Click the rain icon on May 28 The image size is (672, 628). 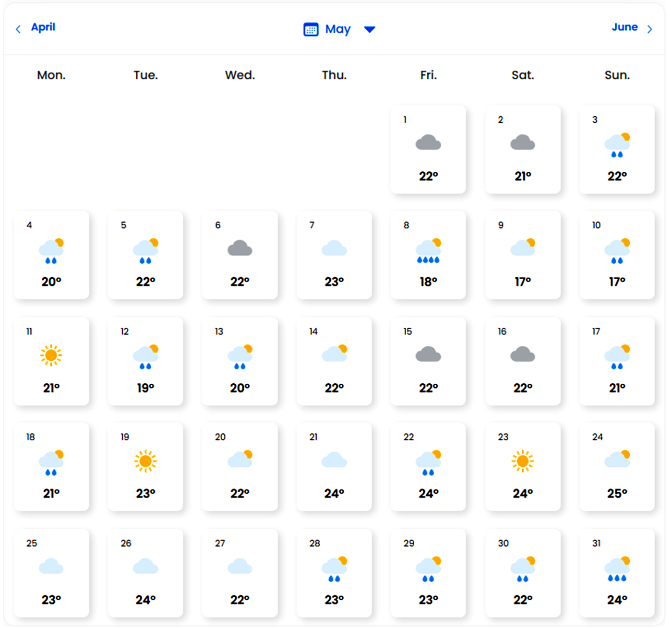[x=334, y=569]
